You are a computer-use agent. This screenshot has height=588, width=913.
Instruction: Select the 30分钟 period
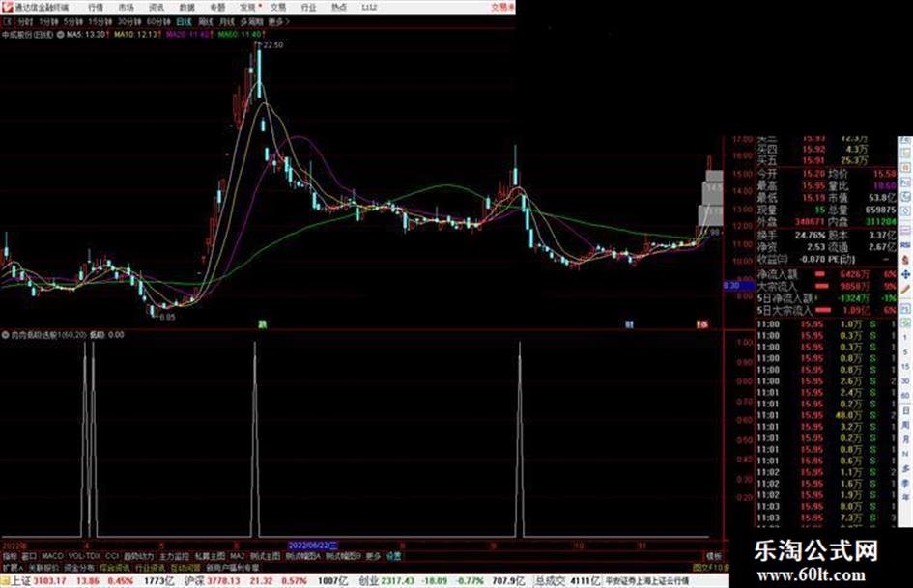tap(128, 21)
